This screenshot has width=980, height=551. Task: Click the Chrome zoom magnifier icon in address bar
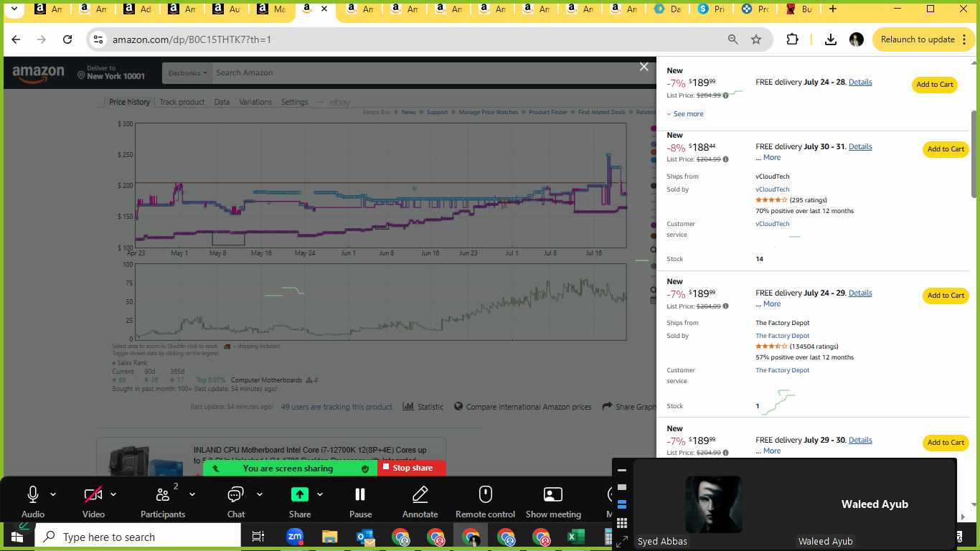click(x=732, y=39)
